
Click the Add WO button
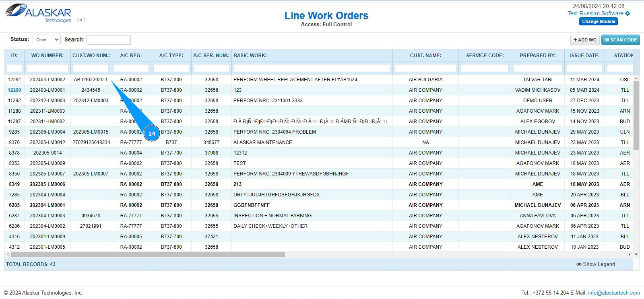pos(585,40)
